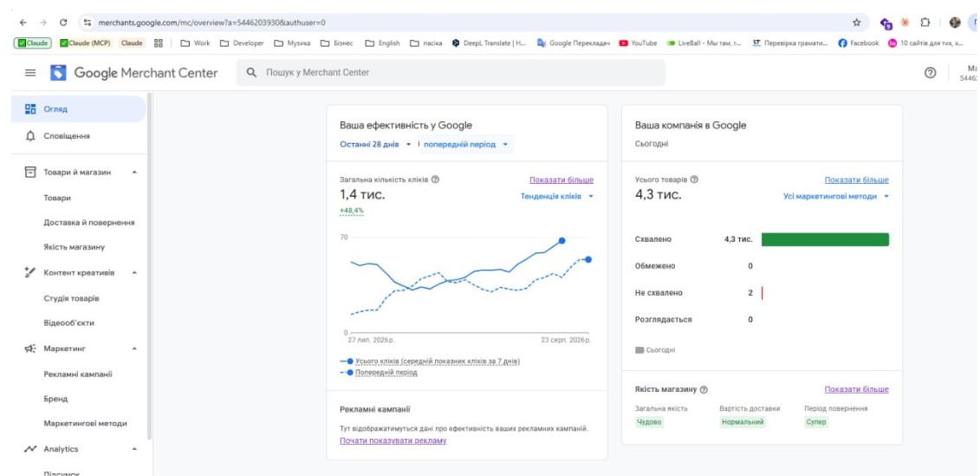Open the попередній період comparison dropdown
The image size is (980, 476).
click(x=465, y=144)
